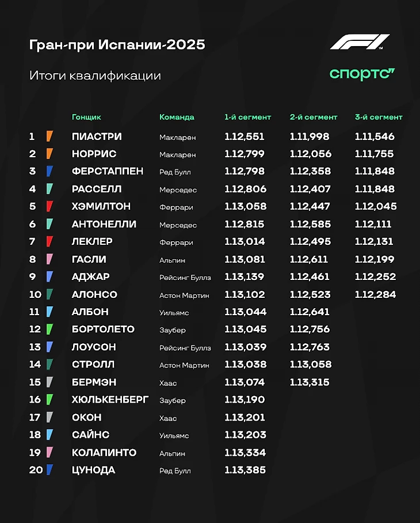
Task: Click Piastri's third segment time 1.11,546
Action: click(375, 137)
